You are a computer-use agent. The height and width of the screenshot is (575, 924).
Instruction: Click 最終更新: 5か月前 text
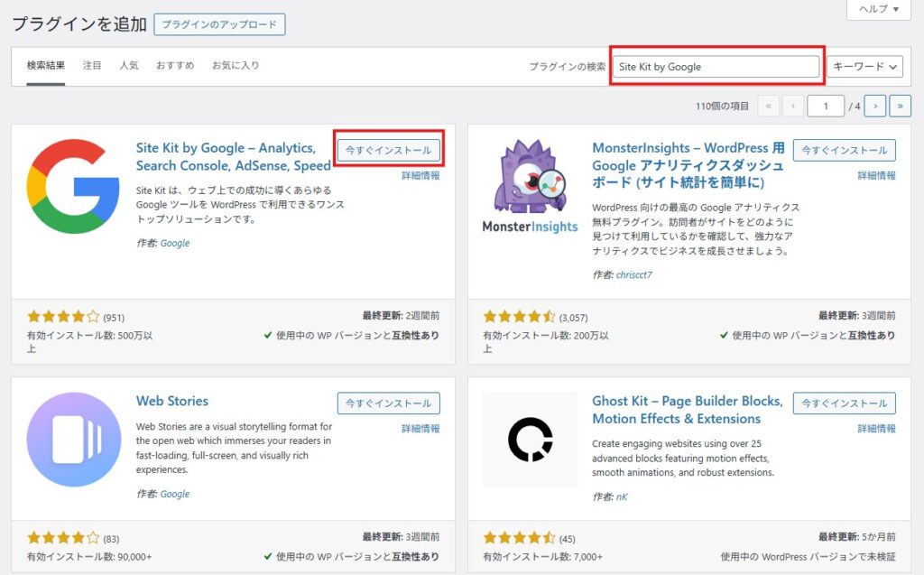pos(857,537)
